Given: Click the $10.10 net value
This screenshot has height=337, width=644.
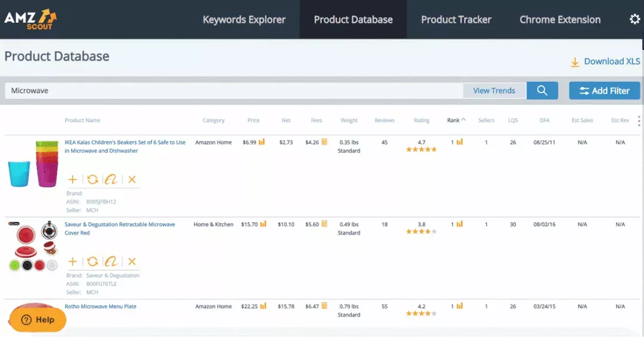Looking at the screenshot, I should click(286, 224).
